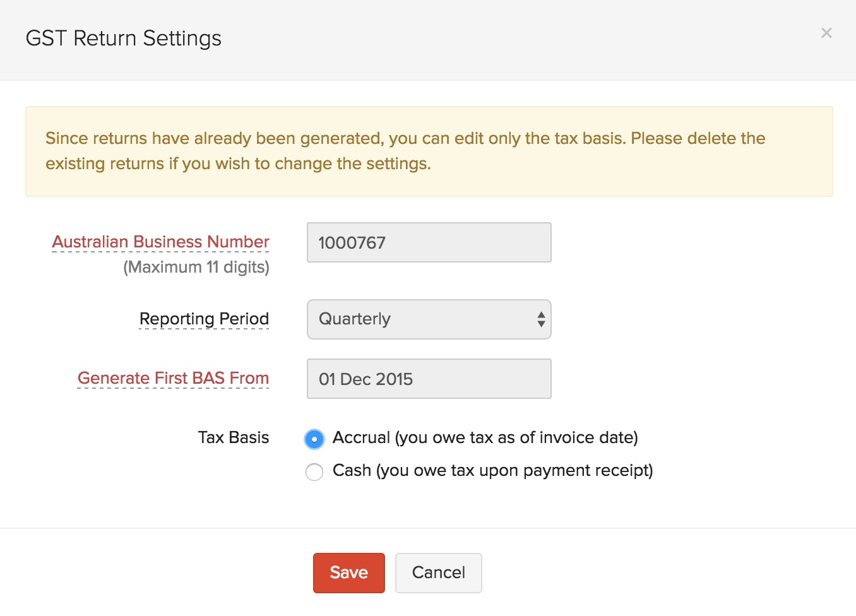Click the Generate First BAS From label
856x616 pixels.
172,378
